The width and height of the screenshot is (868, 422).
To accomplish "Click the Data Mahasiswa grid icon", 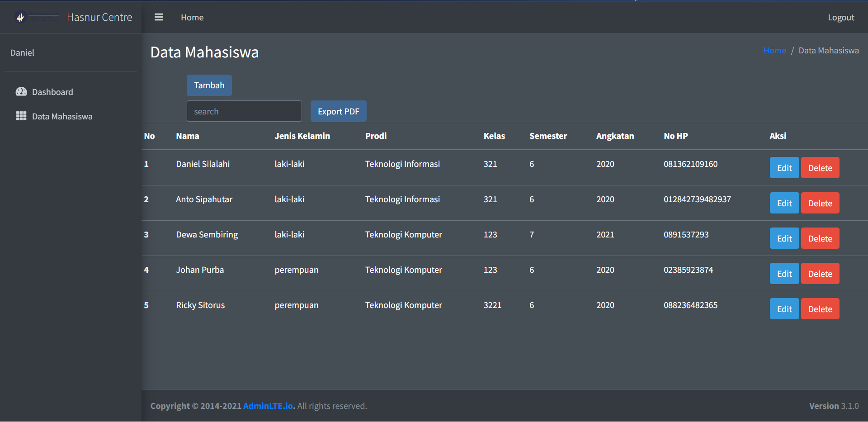I will pos(21,116).
